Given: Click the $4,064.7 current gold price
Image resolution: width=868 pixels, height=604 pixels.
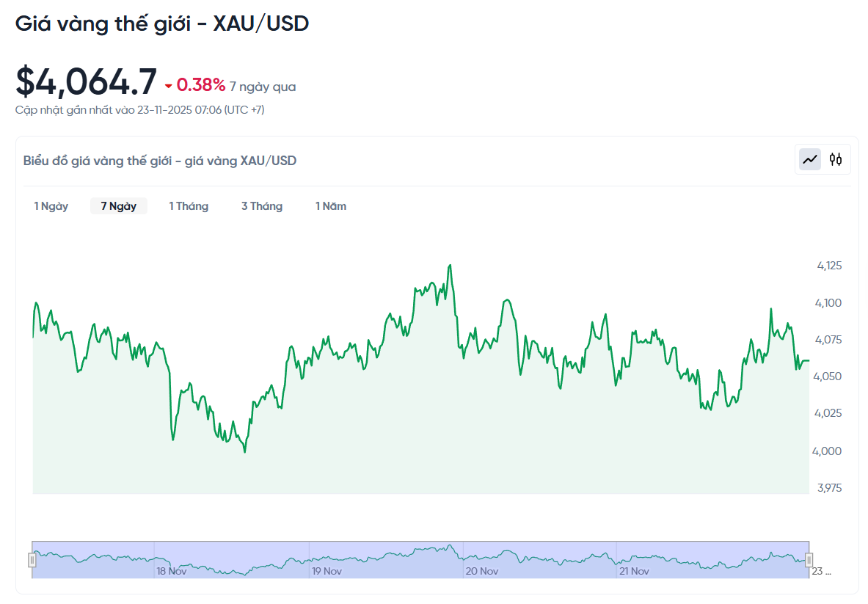Looking at the screenshot, I should [87, 81].
